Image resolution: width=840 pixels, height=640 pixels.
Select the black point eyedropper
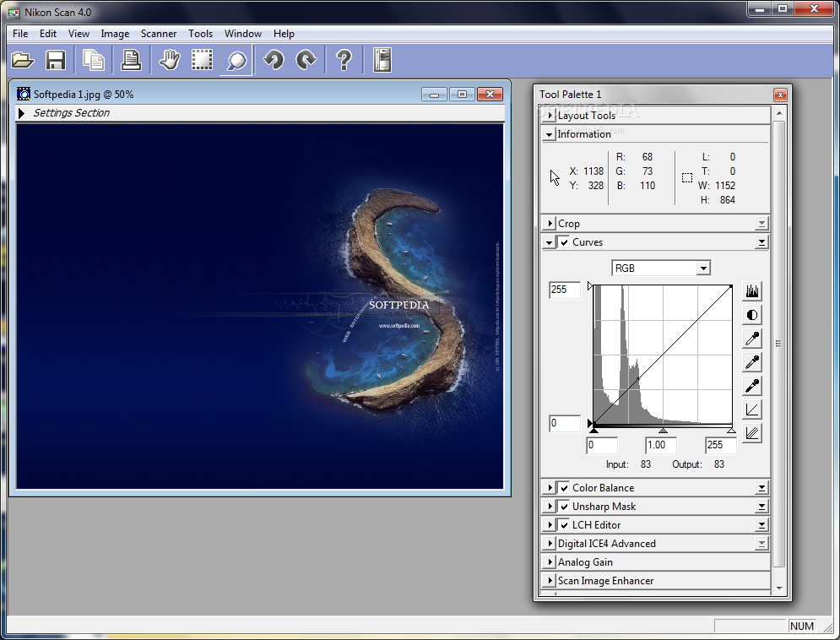(752, 386)
